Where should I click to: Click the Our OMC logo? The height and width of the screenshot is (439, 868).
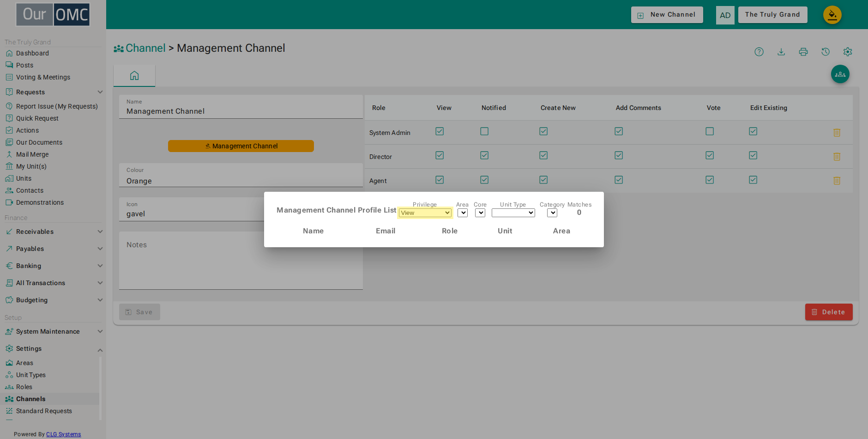coord(53,14)
